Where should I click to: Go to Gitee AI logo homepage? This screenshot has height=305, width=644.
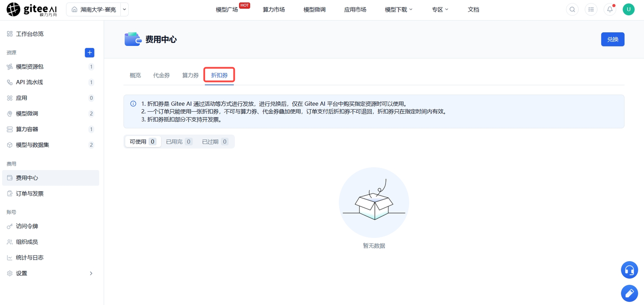(x=32, y=10)
